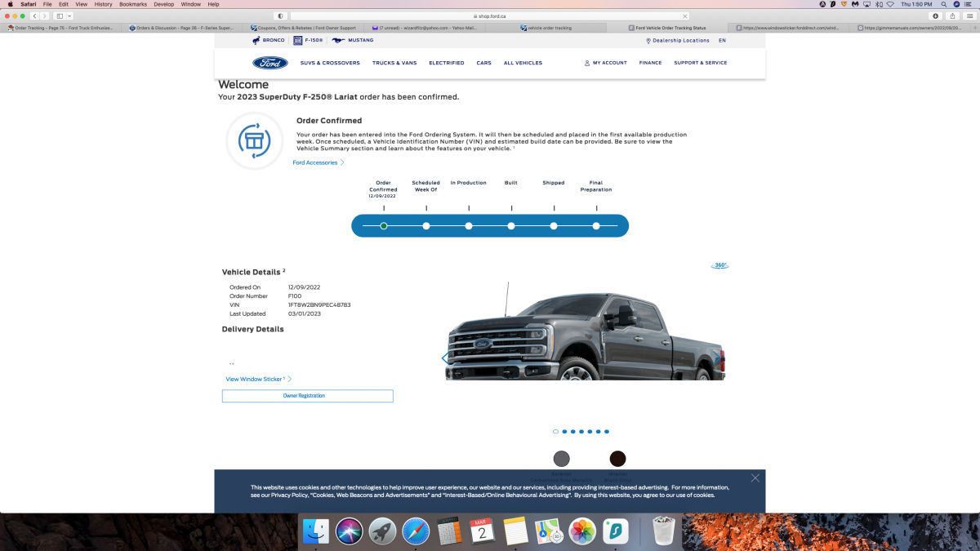Screen dimensions: 980x551
Task: Select the dark interior color swatch
Action: 617,459
